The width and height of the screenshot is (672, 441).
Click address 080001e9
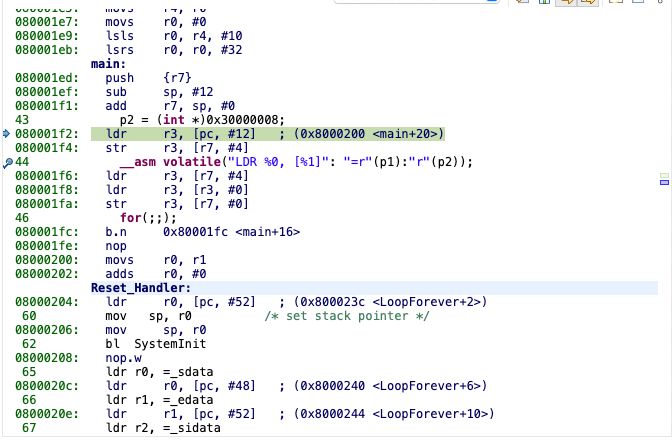click(47, 36)
